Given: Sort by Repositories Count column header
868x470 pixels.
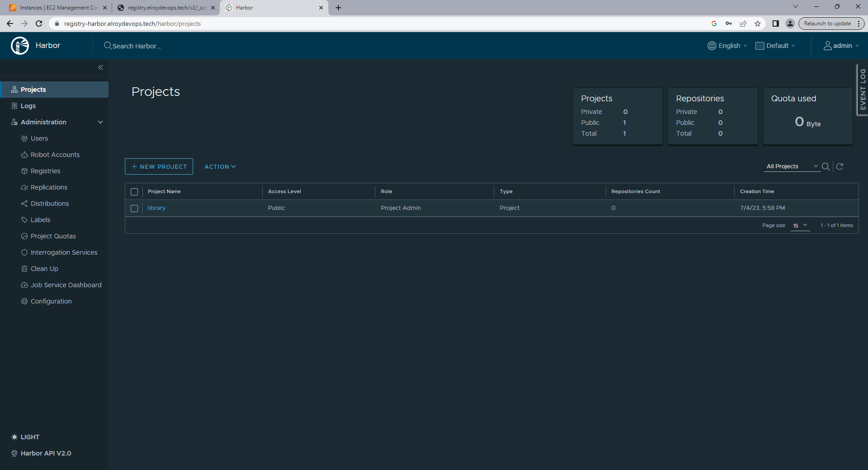Looking at the screenshot, I should pyautogui.click(x=636, y=191).
